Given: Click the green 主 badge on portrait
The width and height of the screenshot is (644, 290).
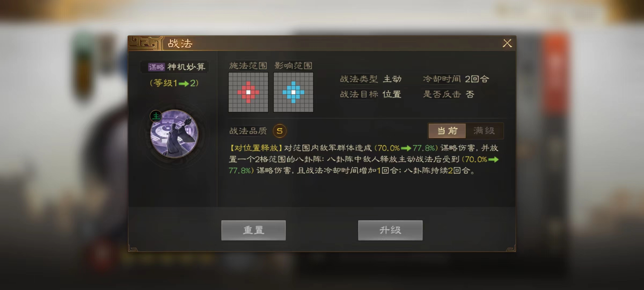Looking at the screenshot, I should pos(156,116).
